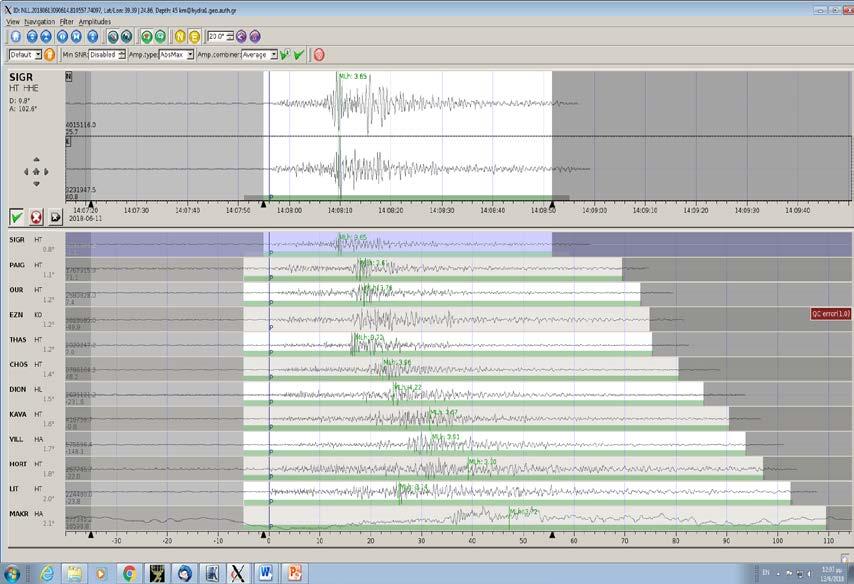Image resolution: width=854 pixels, height=584 pixels.
Task: Select the OUR station row label
Action: [16, 290]
